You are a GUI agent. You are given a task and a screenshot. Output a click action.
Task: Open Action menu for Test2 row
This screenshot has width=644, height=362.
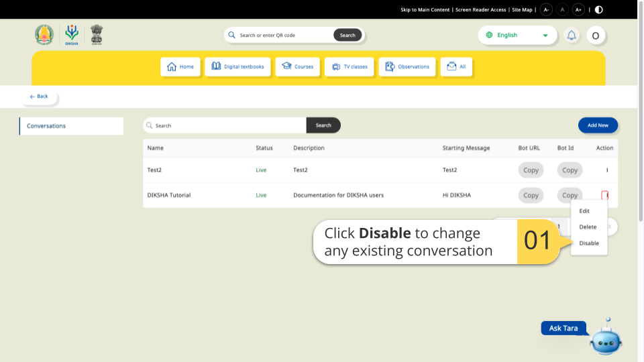tap(606, 170)
